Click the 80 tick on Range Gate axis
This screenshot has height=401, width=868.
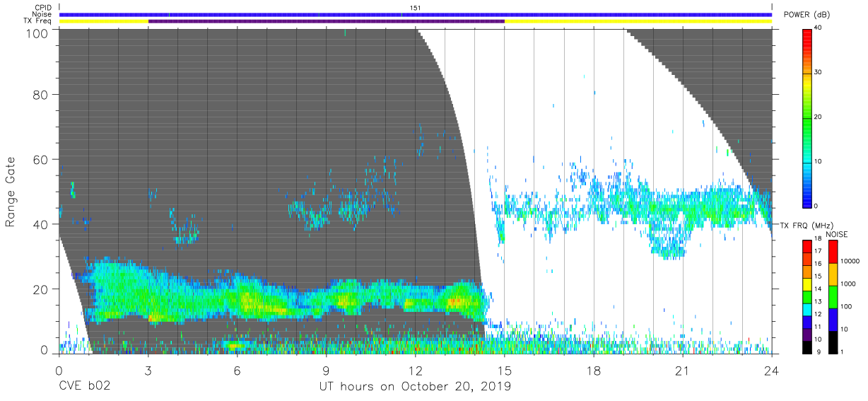pos(41,94)
